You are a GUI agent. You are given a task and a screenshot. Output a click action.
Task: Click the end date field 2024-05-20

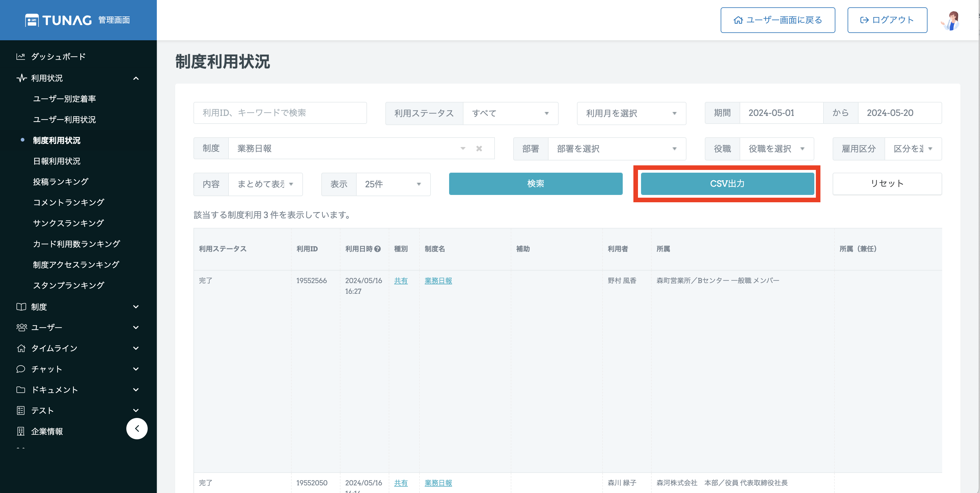pos(900,113)
